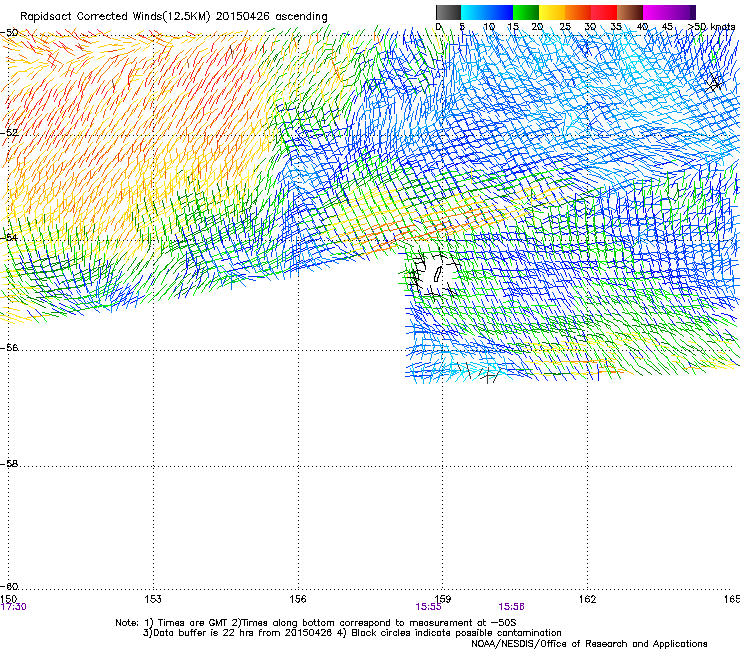Click the '>50 knots' legend label
740x650 pixels.
click(712, 27)
